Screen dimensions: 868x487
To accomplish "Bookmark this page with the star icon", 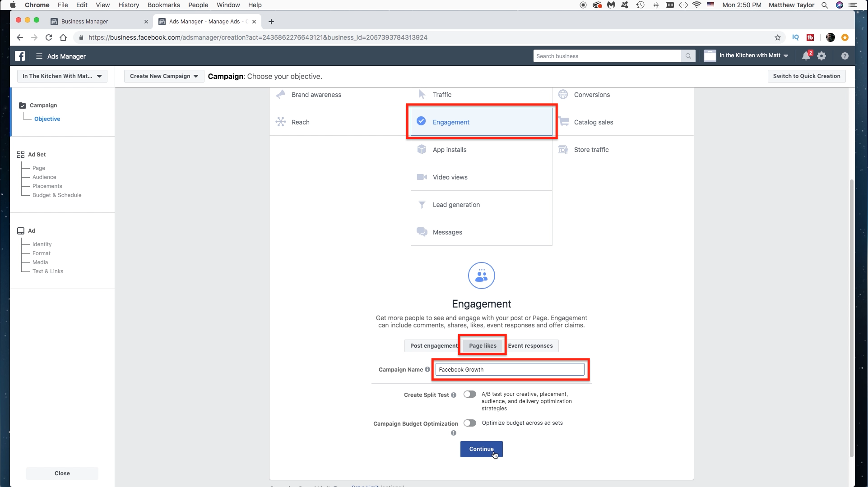I will point(777,37).
